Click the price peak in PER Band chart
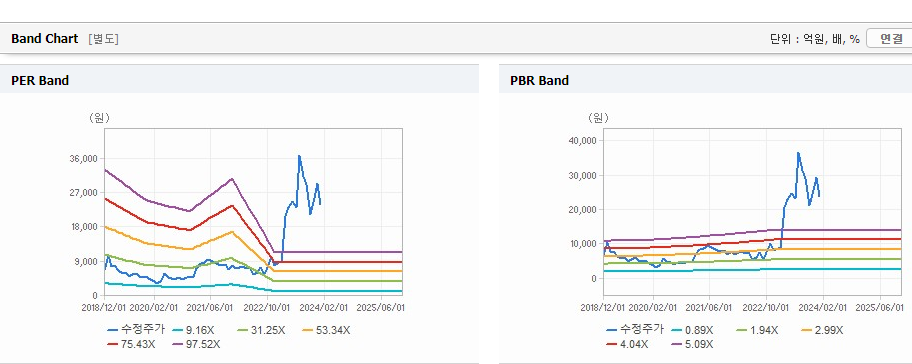 click(x=299, y=156)
